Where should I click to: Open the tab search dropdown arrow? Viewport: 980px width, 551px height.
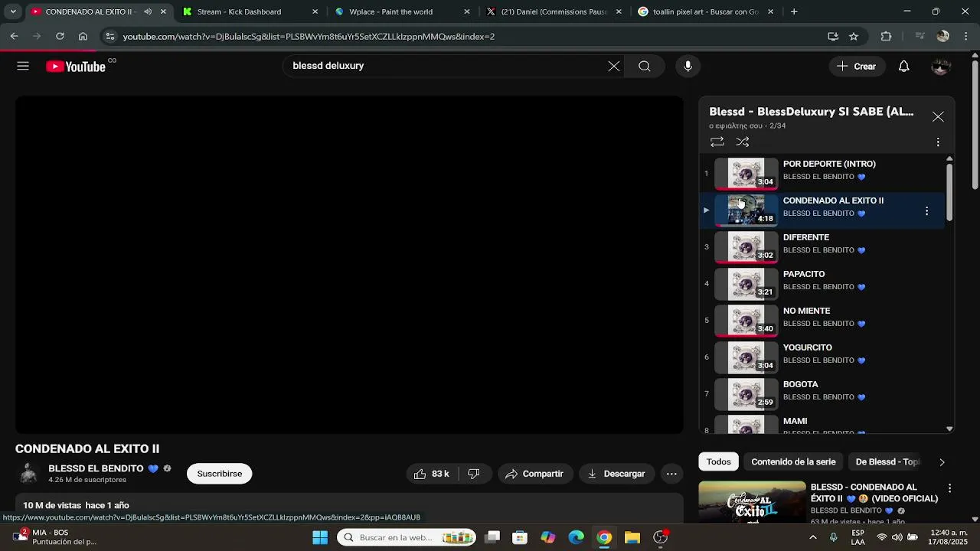tap(13, 11)
